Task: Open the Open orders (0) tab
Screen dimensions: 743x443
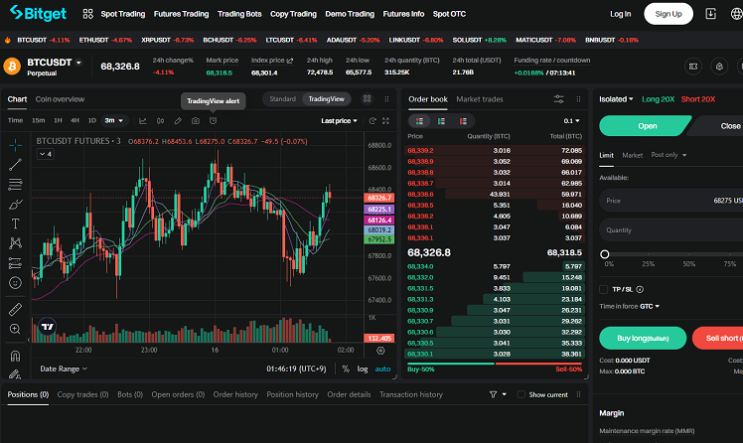Action: click(178, 394)
